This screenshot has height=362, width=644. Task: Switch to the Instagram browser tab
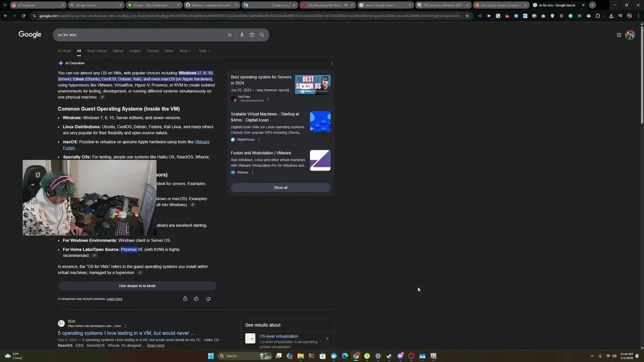click(x=38, y=5)
